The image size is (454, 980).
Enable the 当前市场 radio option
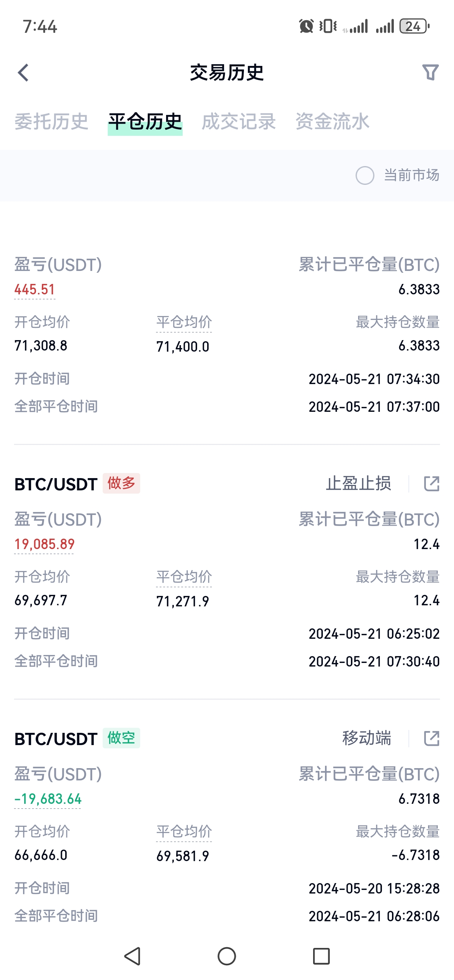(x=365, y=175)
